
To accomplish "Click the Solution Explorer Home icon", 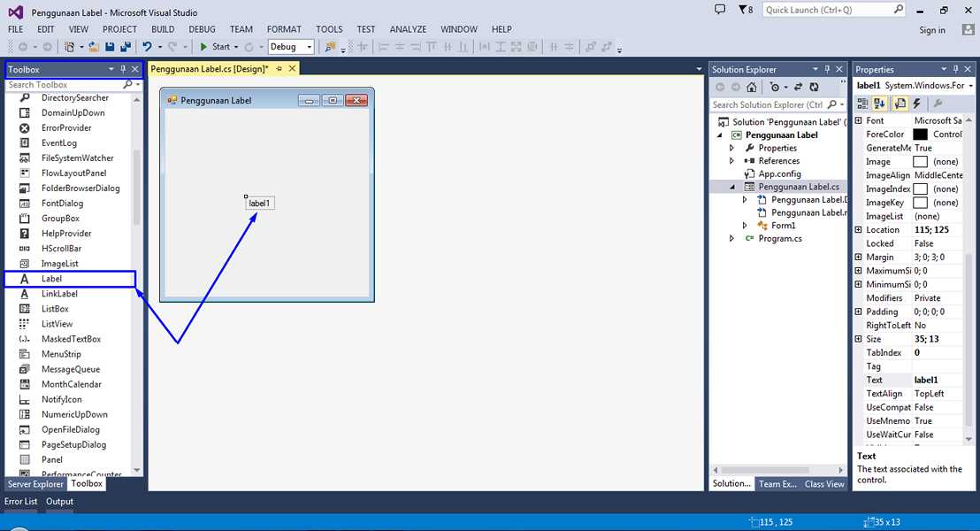I will pos(752,87).
